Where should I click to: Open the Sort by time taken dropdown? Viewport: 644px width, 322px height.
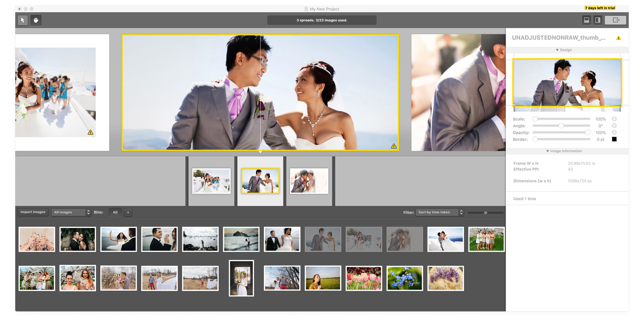(x=439, y=212)
